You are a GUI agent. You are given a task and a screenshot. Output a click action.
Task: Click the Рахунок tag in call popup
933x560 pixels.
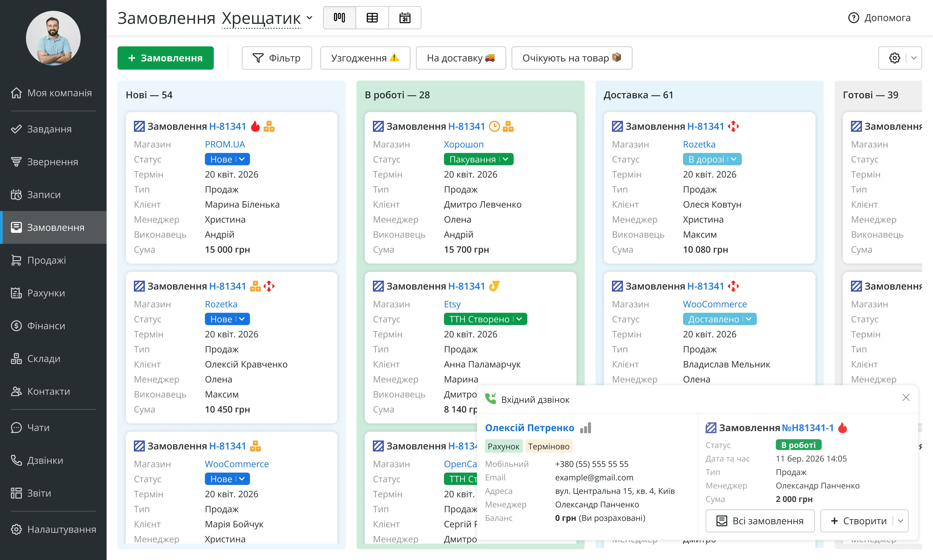pos(504,446)
